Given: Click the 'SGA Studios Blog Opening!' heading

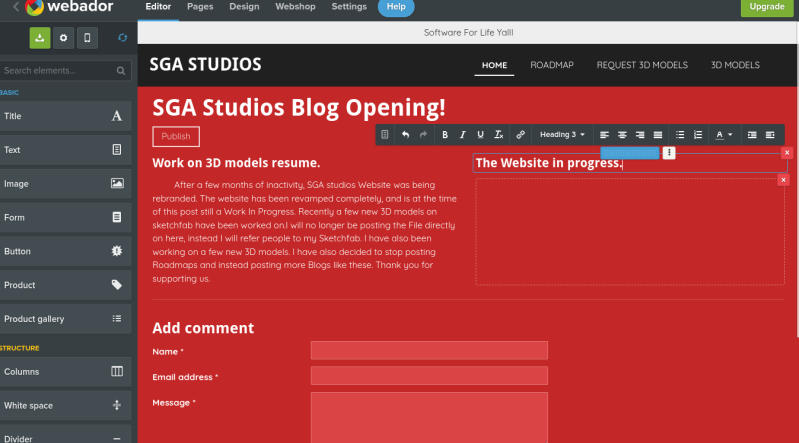Looking at the screenshot, I should [x=299, y=108].
